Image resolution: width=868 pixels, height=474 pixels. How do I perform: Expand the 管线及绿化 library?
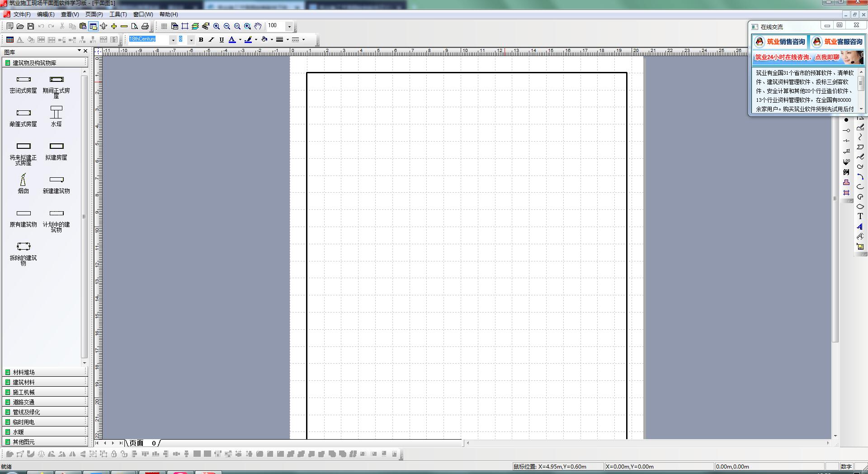tap(45, 412)
